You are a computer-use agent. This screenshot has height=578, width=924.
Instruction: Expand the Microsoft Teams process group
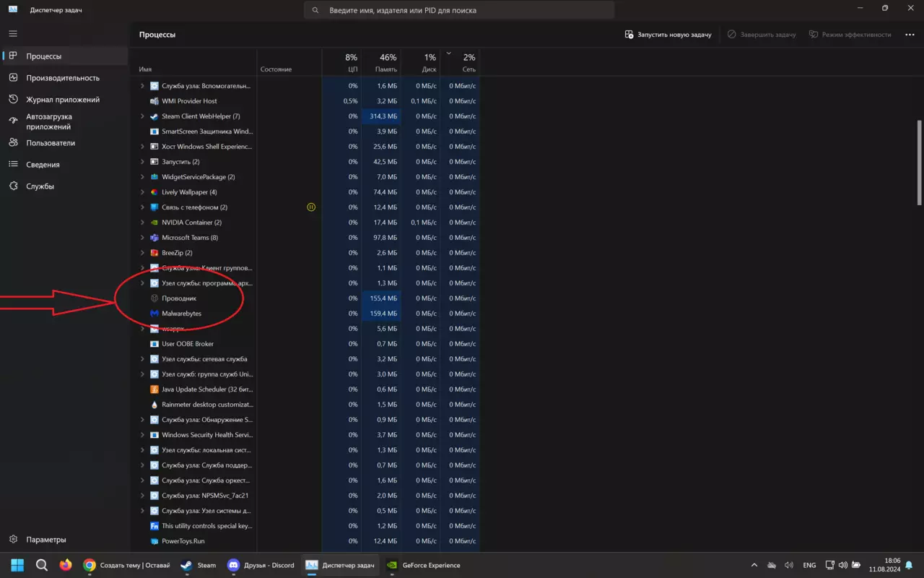coord(142,238)
